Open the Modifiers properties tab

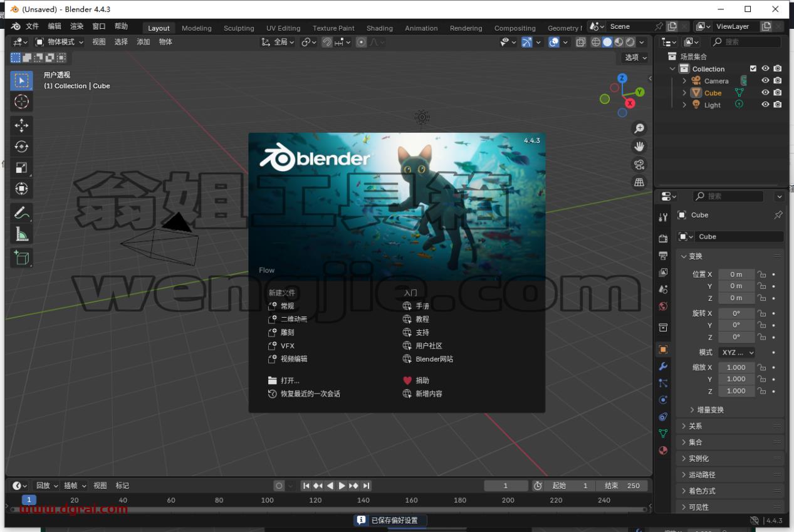point(663,366)
